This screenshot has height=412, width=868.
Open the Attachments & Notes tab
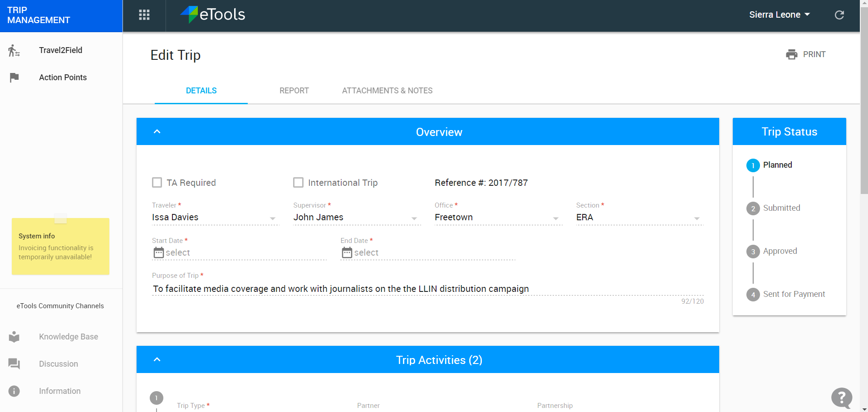pyautogui.click(x=387, y=90)
